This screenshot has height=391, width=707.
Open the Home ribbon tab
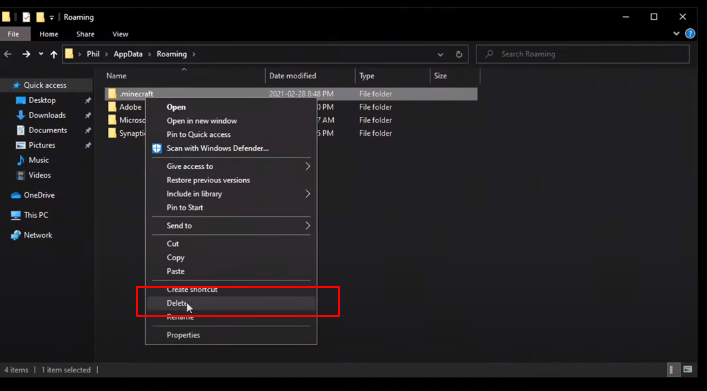coord(49,34)
